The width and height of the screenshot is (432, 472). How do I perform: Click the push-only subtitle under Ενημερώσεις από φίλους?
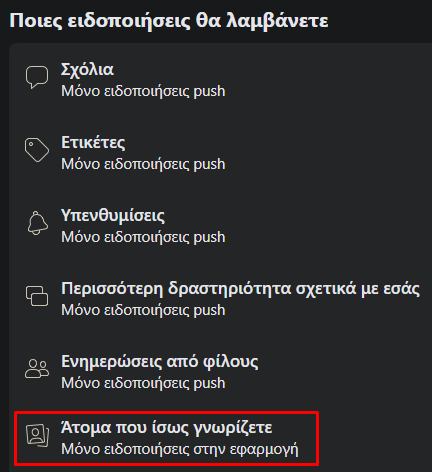pos(143,383)
